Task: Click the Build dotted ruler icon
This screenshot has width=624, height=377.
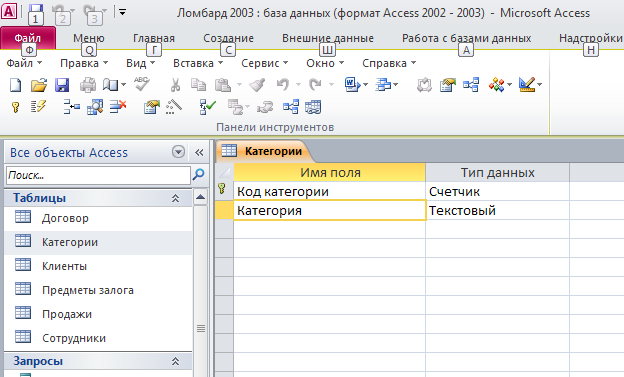Action: [x=174, y=107]
